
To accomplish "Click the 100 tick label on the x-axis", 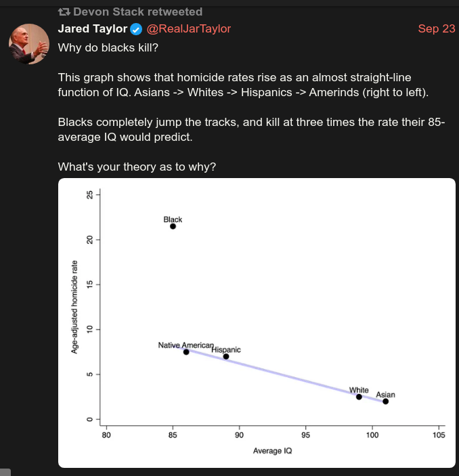I will click(372, 435).
